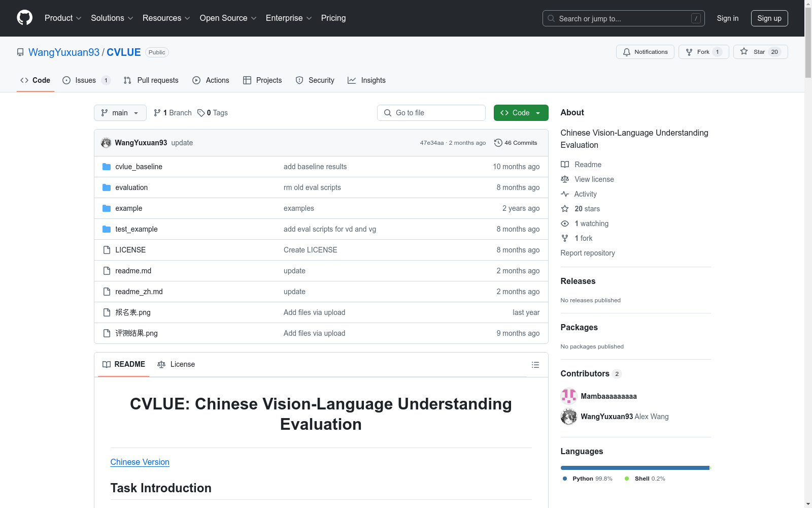Click the LICENSE file icon
Viewport: 812px width, 508px height.
coord(107,250)
